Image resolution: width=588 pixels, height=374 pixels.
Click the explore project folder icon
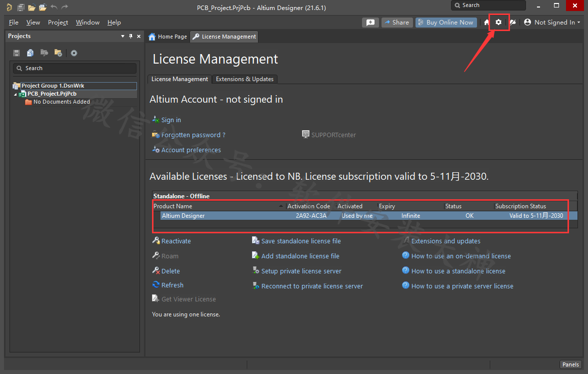pos(44,53)
